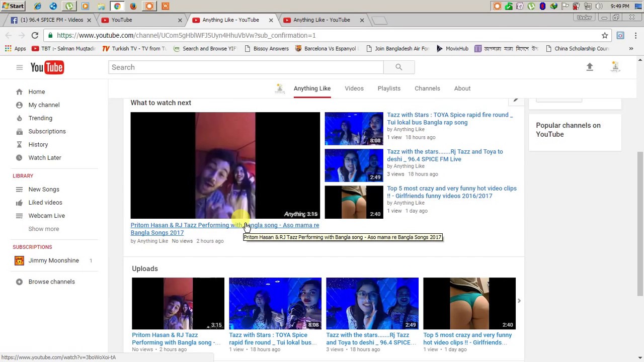The height and width of the screenshot is (362, 644).
Task: Open the Webcam Live playlist
Action: pyautogui.click(x=47, y=216)
